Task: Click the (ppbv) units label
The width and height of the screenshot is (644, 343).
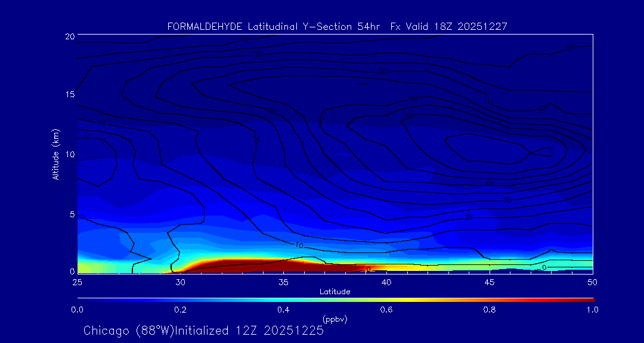Action: [x=335, y=319]
